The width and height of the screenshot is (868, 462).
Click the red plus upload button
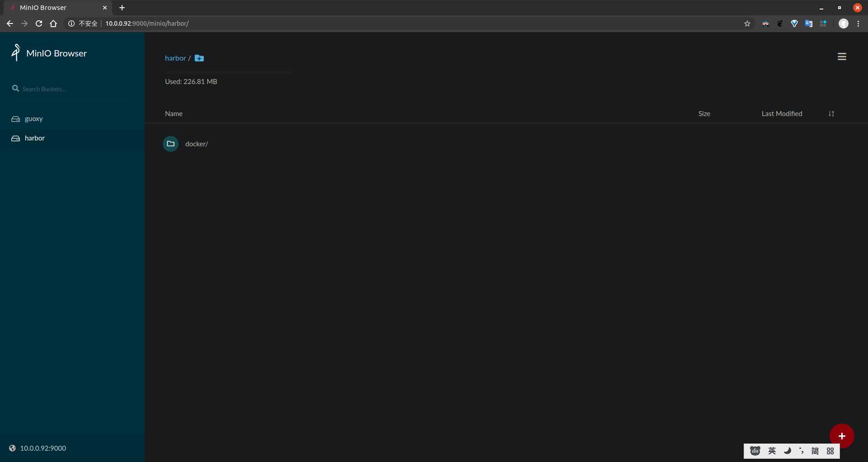[x=842, y=436]
